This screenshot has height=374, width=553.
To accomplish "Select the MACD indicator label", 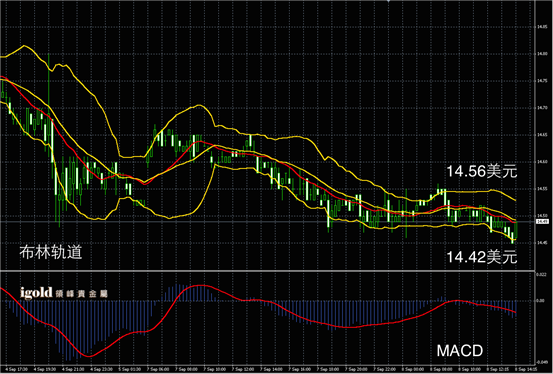I will [x=460, y=351].
